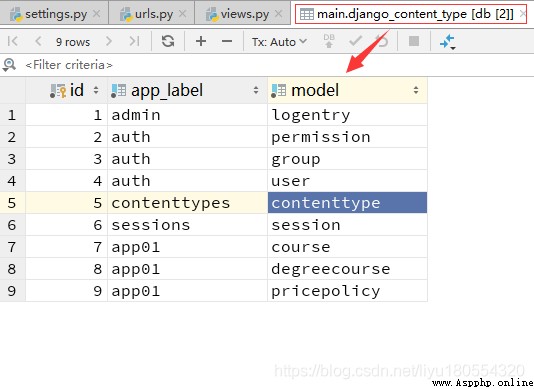The height and width of the screenshot is (389, 534).
Task: Submit changes to DB icon
Action: [329, 41]
